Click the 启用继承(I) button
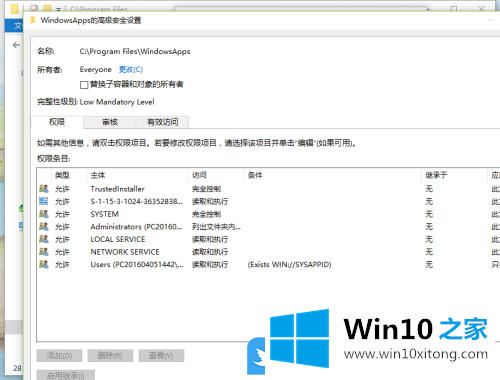 (x=66, y=375)
